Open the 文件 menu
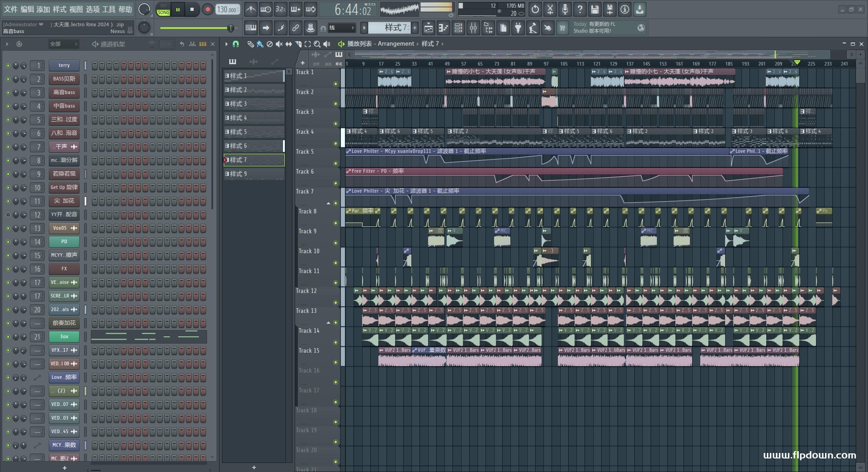Screen dimensions: 868x472 [11, 9]
